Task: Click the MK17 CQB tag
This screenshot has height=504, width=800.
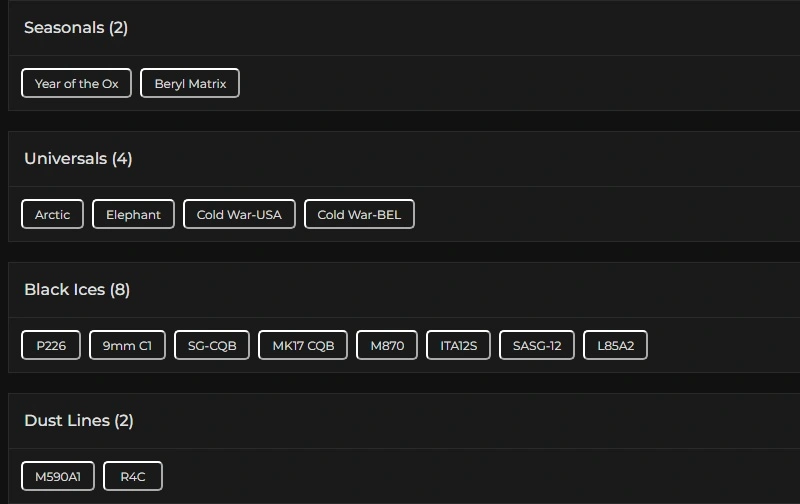Action: [x=303, y=346]
